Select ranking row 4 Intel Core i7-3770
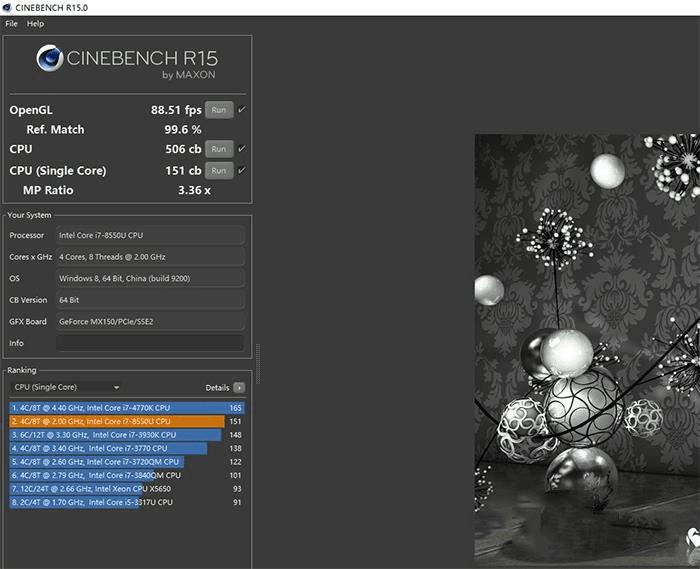This screenshot has width=700, height=569. (x=127, y=448)
